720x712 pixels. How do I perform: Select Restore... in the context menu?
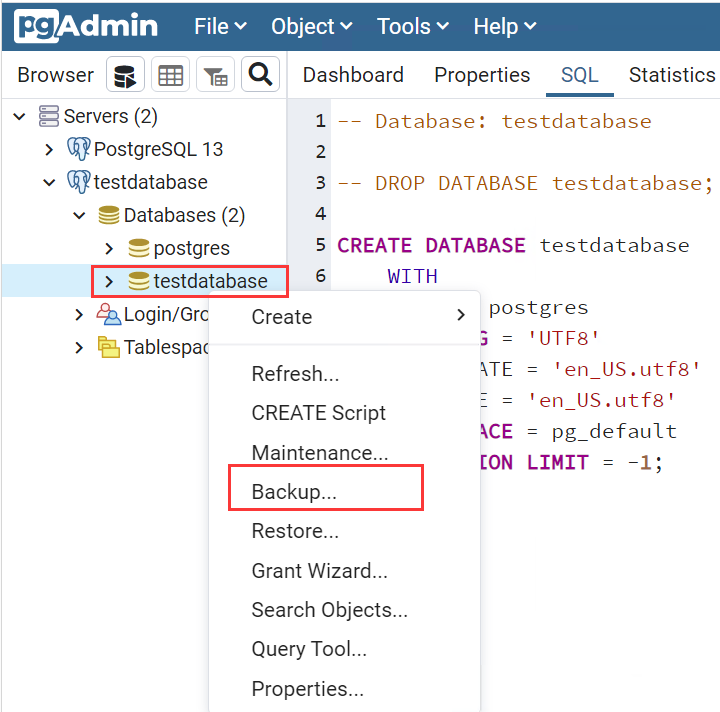[x=295, y=531]
